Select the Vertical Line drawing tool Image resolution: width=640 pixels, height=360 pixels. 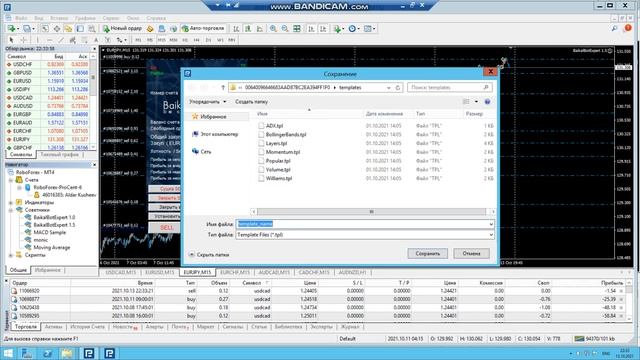[x=37, y=40]
